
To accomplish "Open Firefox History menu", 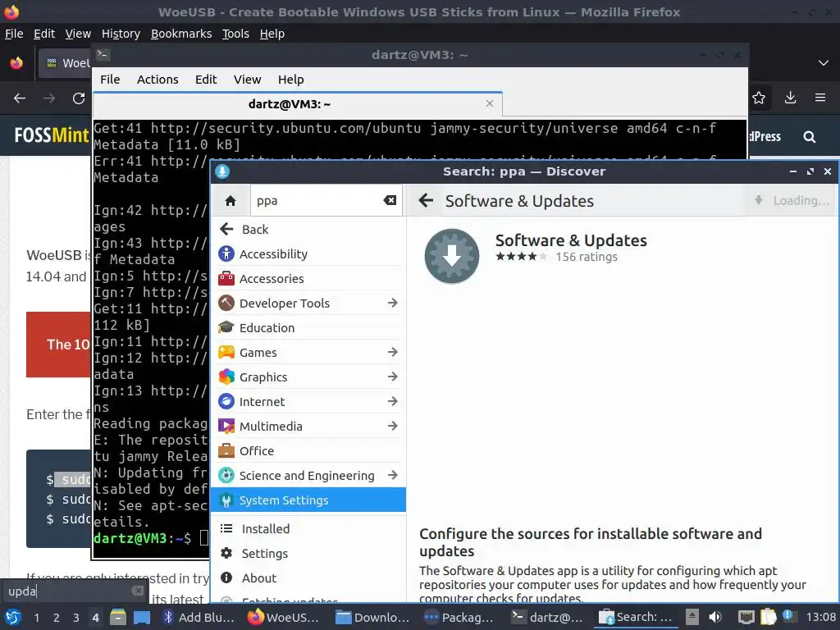I will coord(121,34).
